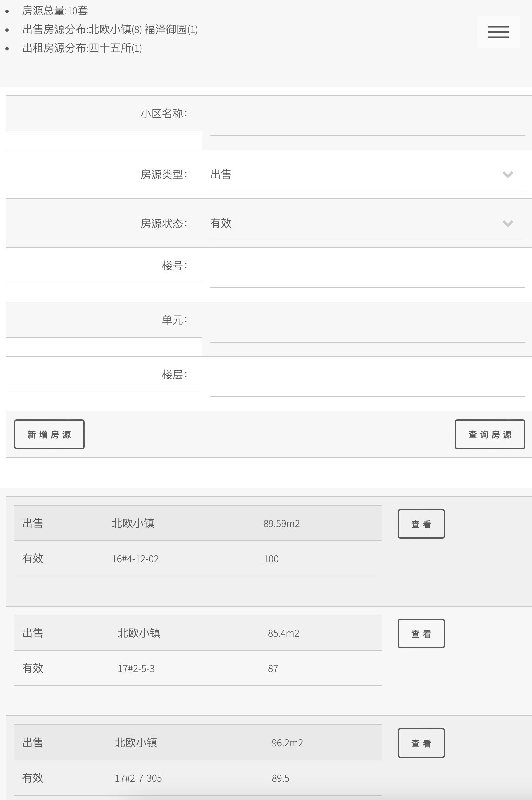Click 北欧小镇 in the 85.4m2 row
This screenshot has width=532, height=800.
tap(139, 633)
